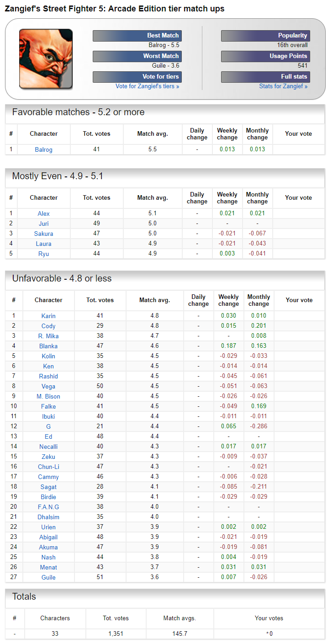Open the 'Stats for Zangief' link
The width and height of the screenshot is (333, 644).
coord(283,86)
